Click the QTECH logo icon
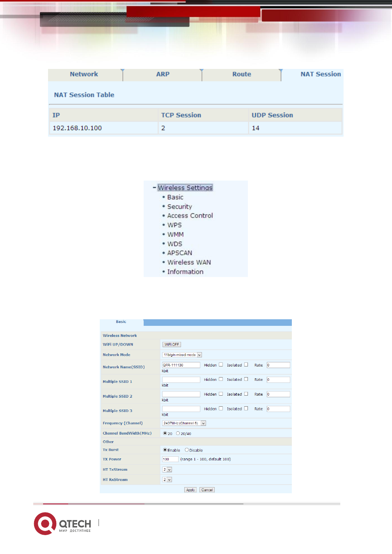This screenshot has height=554, width=392. [45, 524]
